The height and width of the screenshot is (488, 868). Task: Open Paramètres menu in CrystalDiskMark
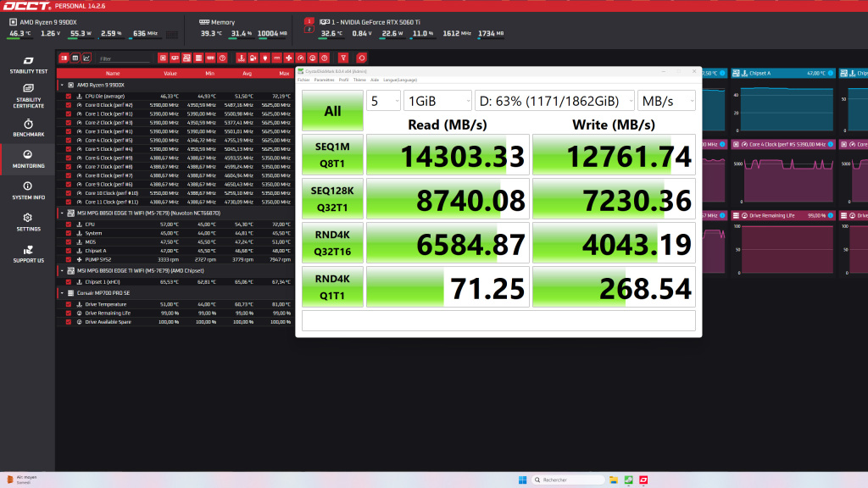(324, 80)
